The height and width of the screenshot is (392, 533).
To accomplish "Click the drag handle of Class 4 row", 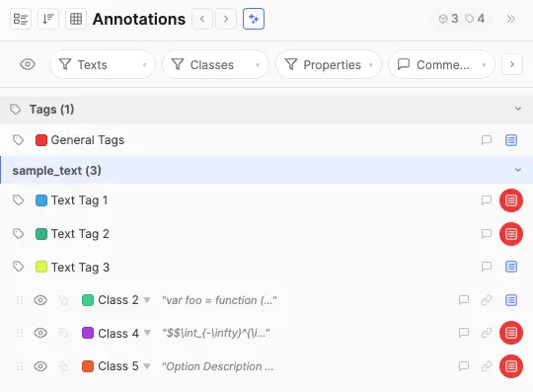I will coord(20,333).
